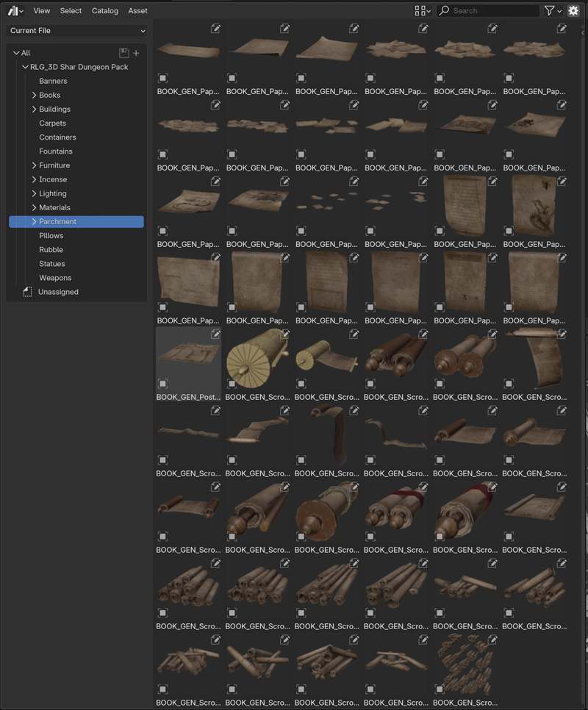Click the filter funnel icon
Viewport: 588px width, 710px height.
pos(550,10)
